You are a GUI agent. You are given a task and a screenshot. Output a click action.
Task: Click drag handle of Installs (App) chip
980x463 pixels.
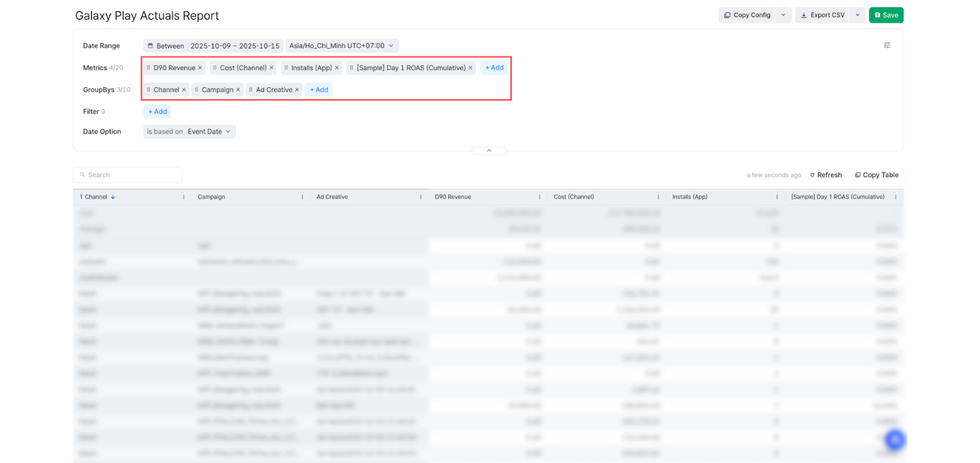286,68
